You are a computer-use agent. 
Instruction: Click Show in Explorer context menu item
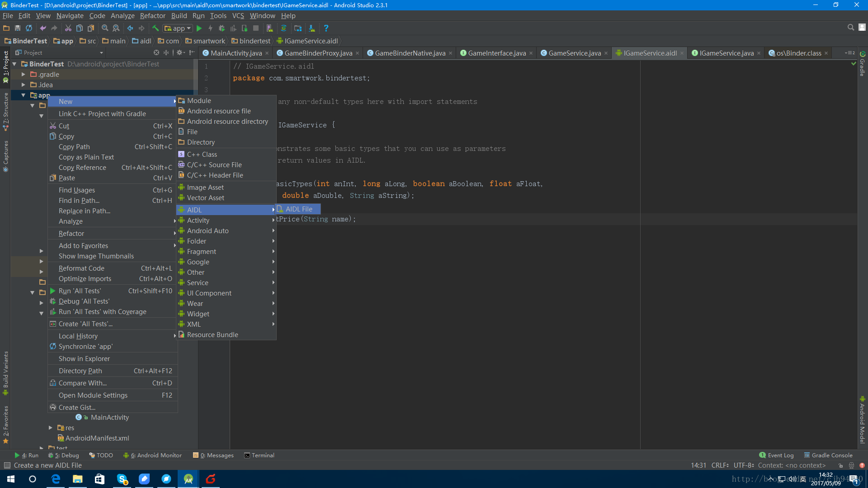(x=113, y=358)
